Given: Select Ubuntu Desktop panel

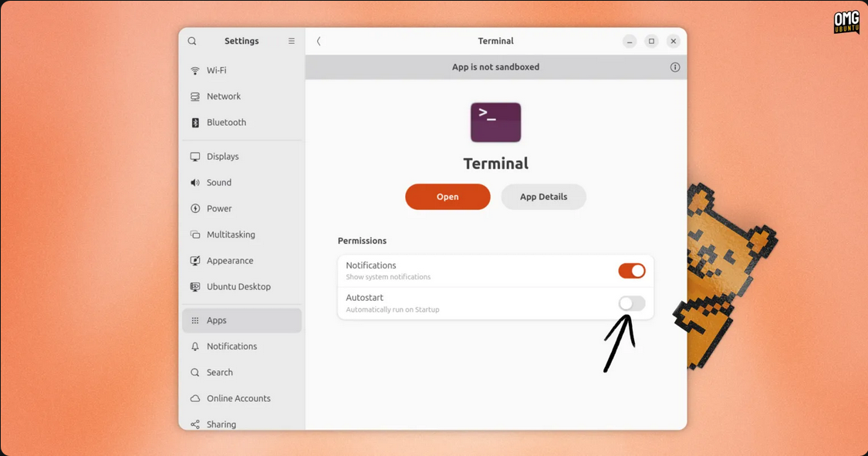Looking at the screenshot, I should pyautogui.click(x=242, y=287).
